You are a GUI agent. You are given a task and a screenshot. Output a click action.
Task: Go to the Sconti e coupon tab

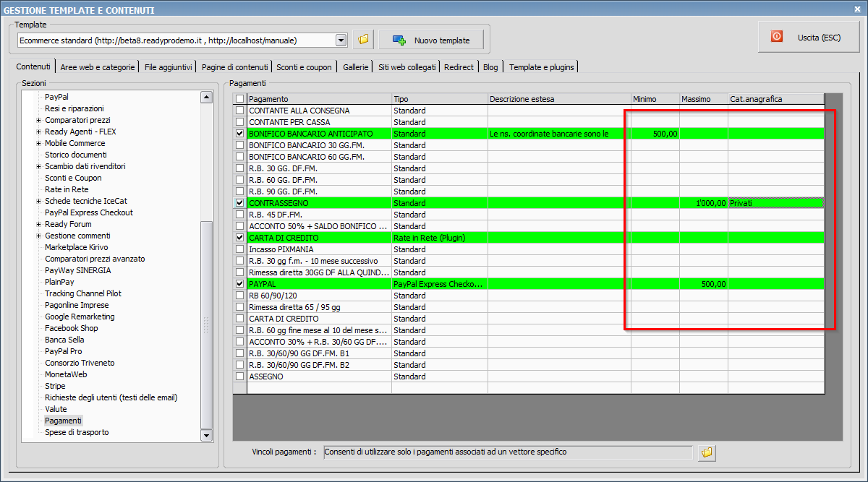click(x=304, y=67)
